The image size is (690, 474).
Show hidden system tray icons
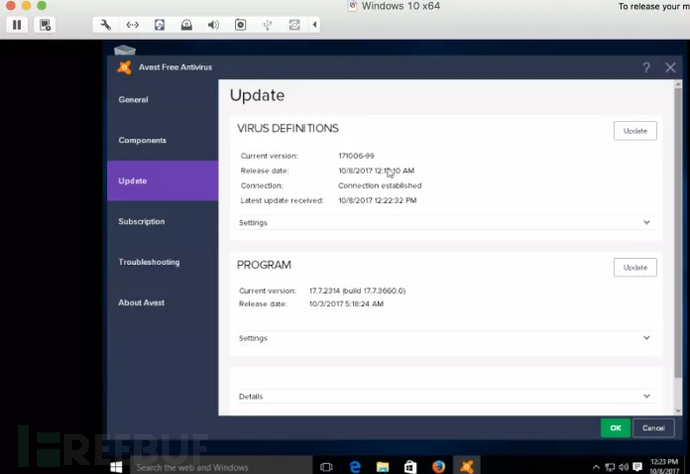click(596, 467)
